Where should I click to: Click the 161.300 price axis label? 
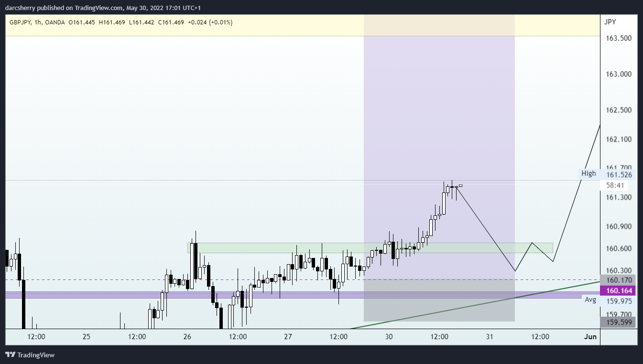point(619,197)
